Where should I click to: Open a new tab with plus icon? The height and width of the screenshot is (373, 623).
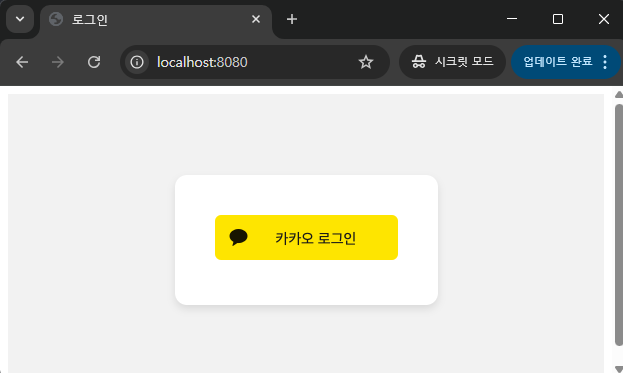click(x=292, y=19)
